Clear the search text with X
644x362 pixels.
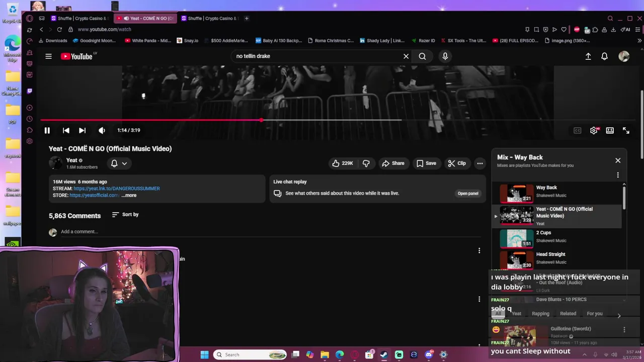(x=406, y=56)
